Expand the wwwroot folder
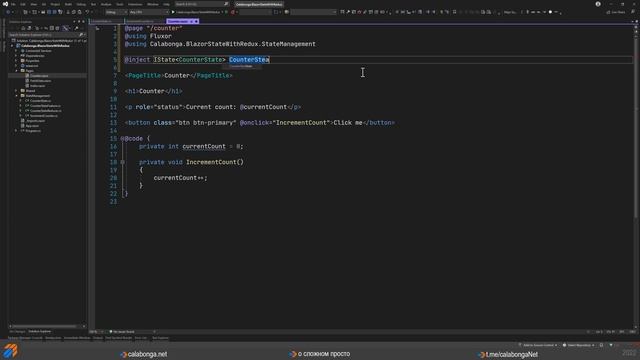Image resolution: width=640 pixels, height=360 pixels. (17, 66)
